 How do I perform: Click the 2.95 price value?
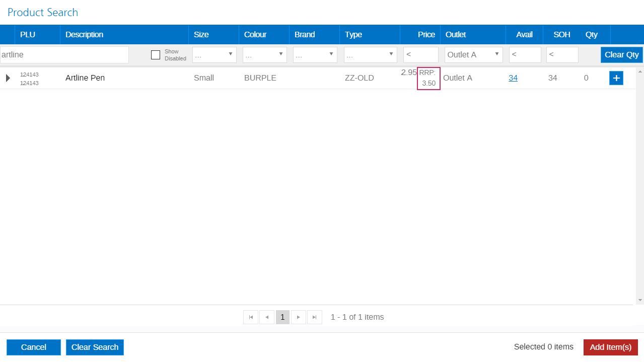pos(409,73)
